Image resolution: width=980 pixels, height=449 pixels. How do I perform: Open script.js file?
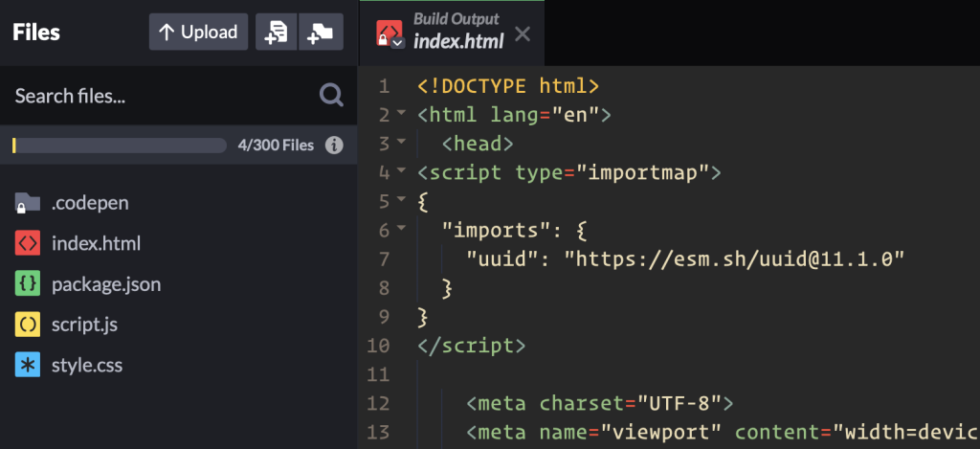[x=84, y=325]
